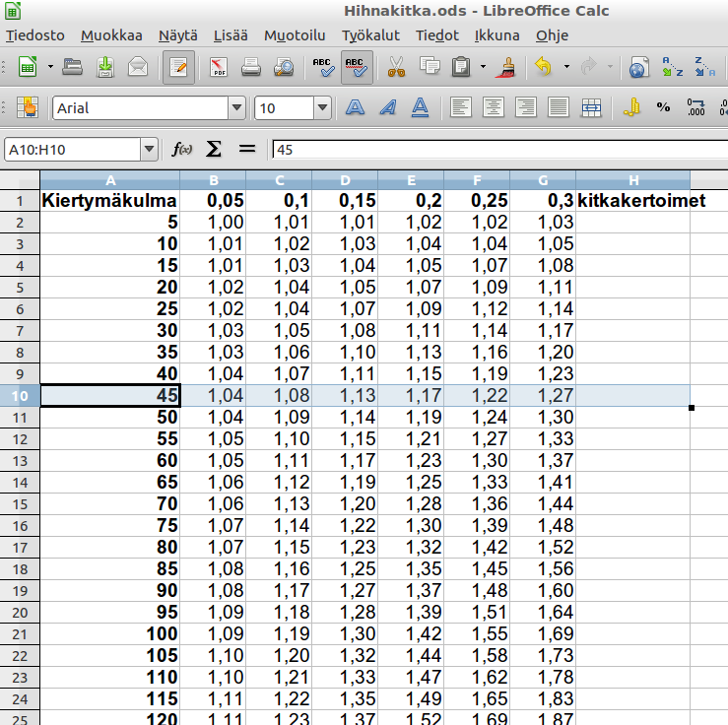Open the Työkalut menu
The height and width of the screenshot is (725, 728).
(x=370, y=35)
